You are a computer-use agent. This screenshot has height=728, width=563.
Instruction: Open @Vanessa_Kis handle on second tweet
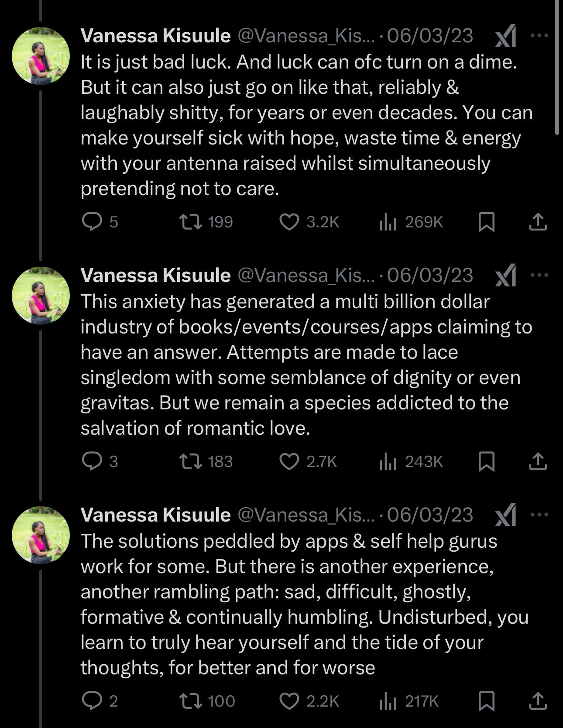click(306, 275)
